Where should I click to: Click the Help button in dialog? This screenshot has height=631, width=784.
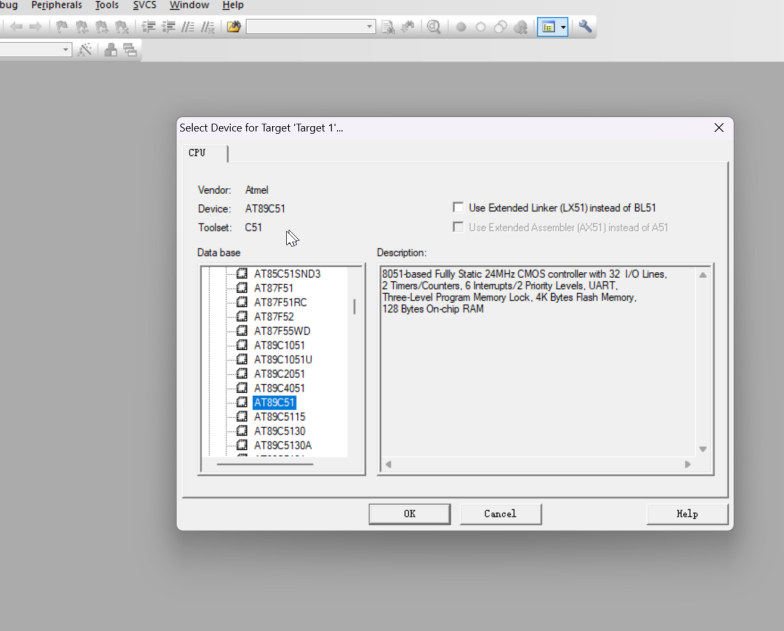(687, 514)
